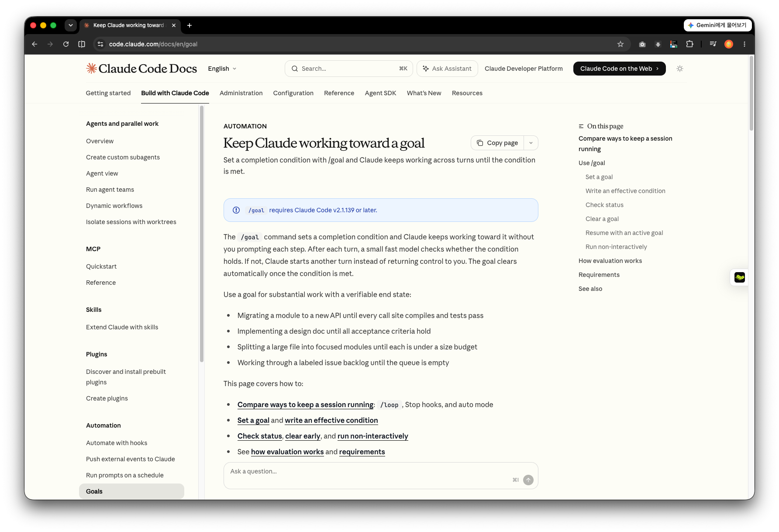Open Claude Developer Platform link
The height and width of the screenshot is (532, 779).
coord(524,69)
